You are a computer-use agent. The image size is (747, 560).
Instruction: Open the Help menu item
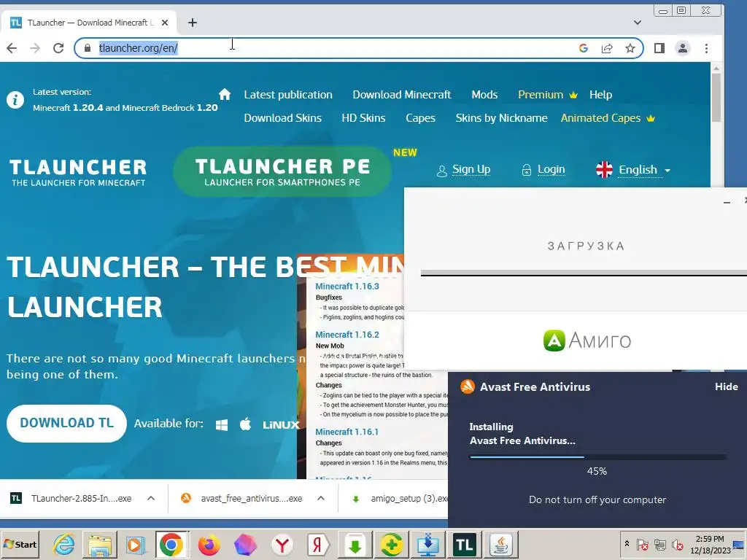click(x=600, y=95)
